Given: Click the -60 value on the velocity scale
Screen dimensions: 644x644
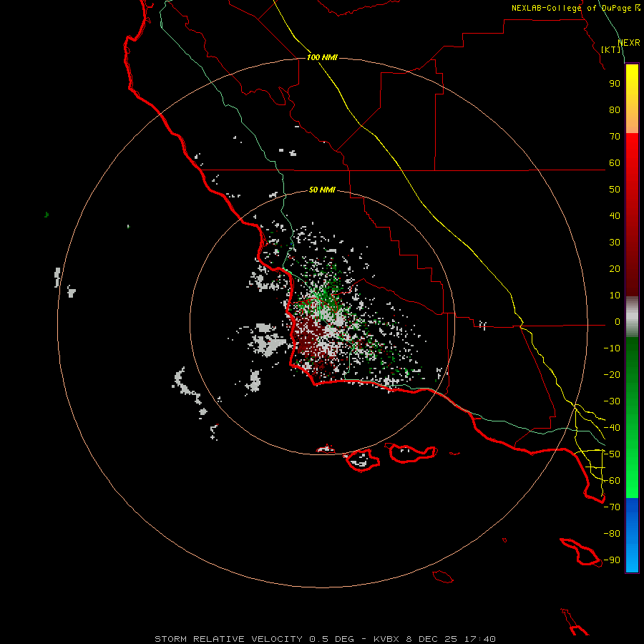Looking at the screenshot, I should 612,481.
